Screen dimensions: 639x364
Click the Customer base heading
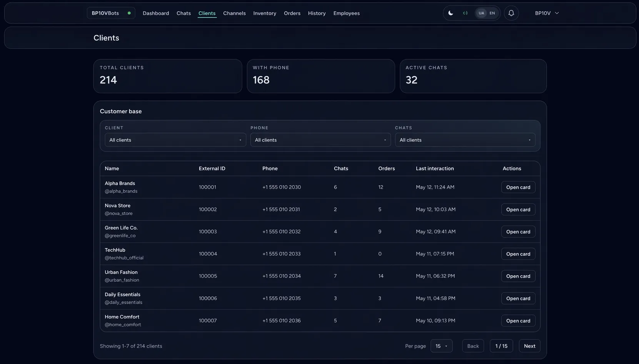[x=121, y=111]
